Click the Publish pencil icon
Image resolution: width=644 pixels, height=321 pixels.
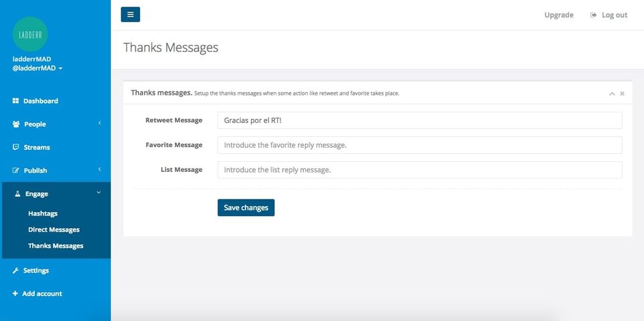pyautogui.click(x=16, y=170)
